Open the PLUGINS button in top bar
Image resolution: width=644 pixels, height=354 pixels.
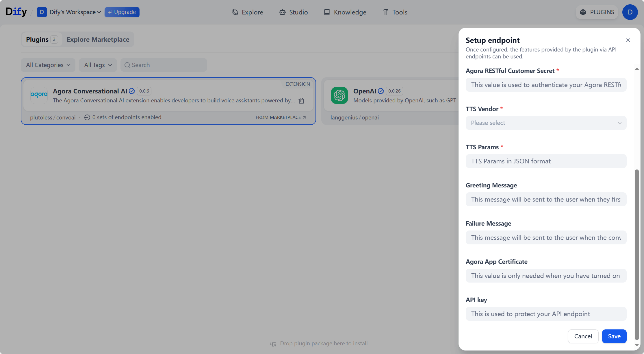(597, 12)
